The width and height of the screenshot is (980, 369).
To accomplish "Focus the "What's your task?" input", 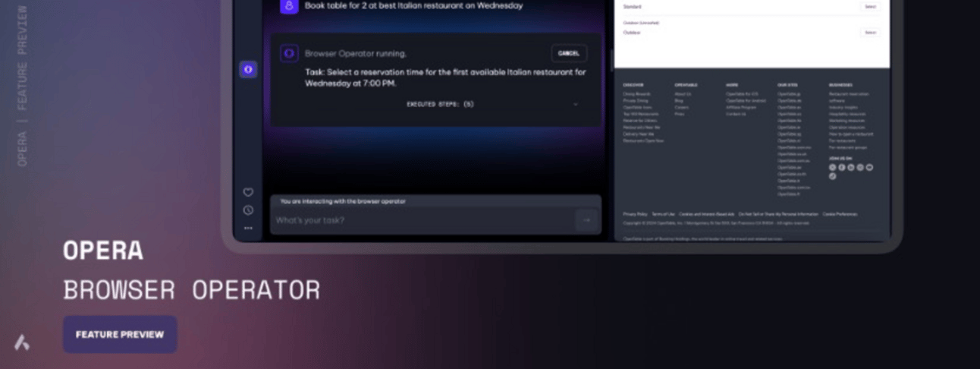I will click(422, 220).
